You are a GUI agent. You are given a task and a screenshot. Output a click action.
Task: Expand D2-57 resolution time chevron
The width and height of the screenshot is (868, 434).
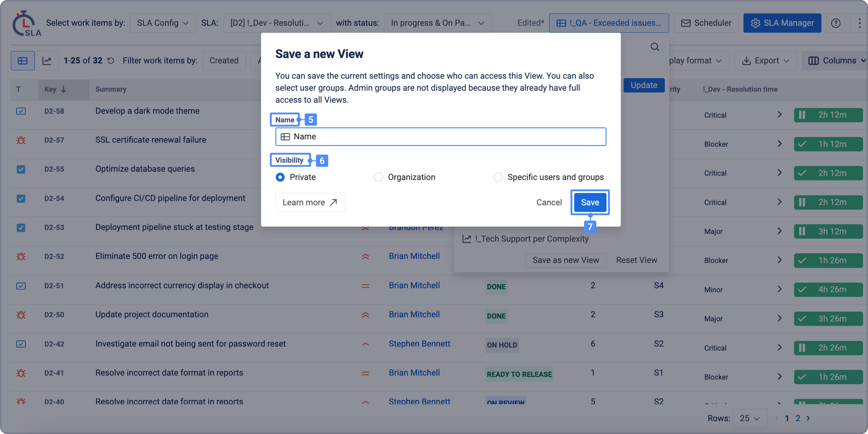point(779,144)
